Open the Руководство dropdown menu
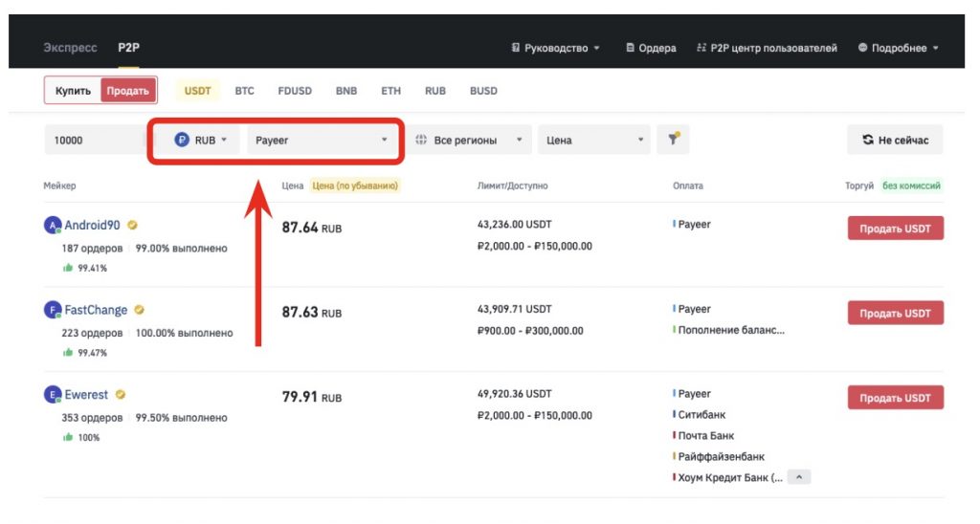Image resolution: width=980 pixels, height=524 pixels. [556, 48]
